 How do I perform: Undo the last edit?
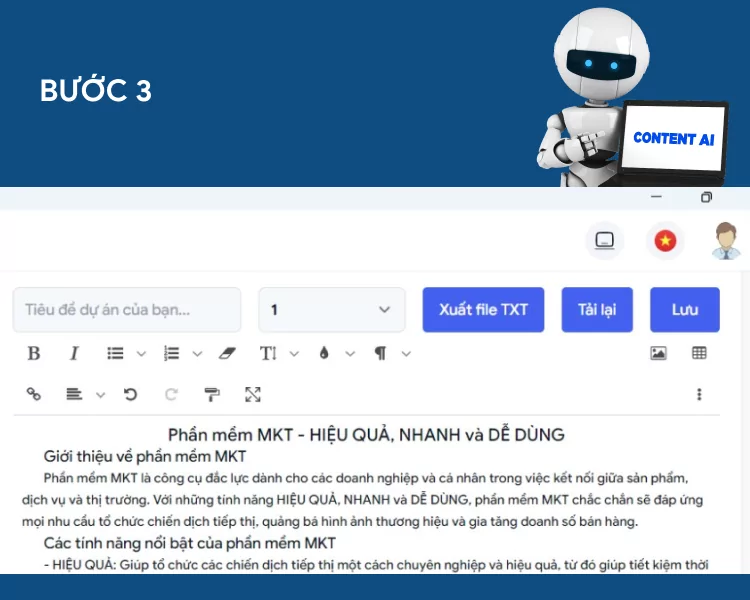130,394
